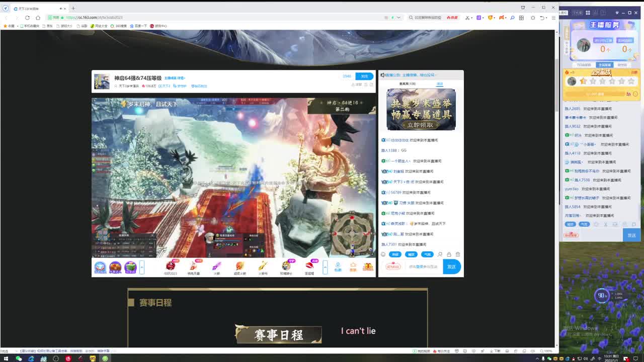Image resolution: width=644 pixels, height=362 pixels.
Task: Switch to the 贵宾席 tab
Action: pyautogui.click(x=408, y=84)
